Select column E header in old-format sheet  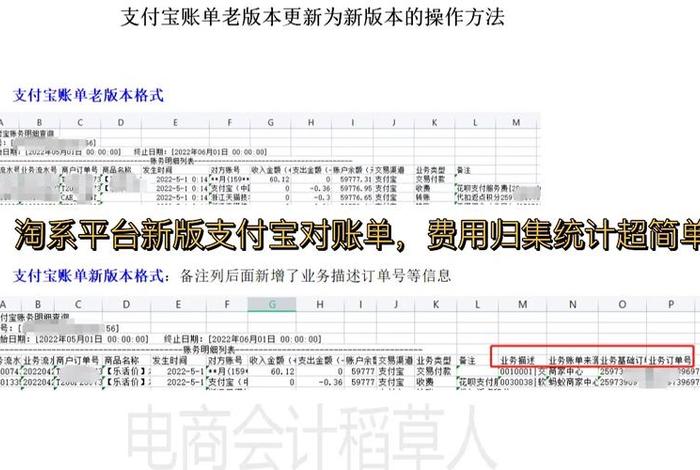tap(175, 122)
